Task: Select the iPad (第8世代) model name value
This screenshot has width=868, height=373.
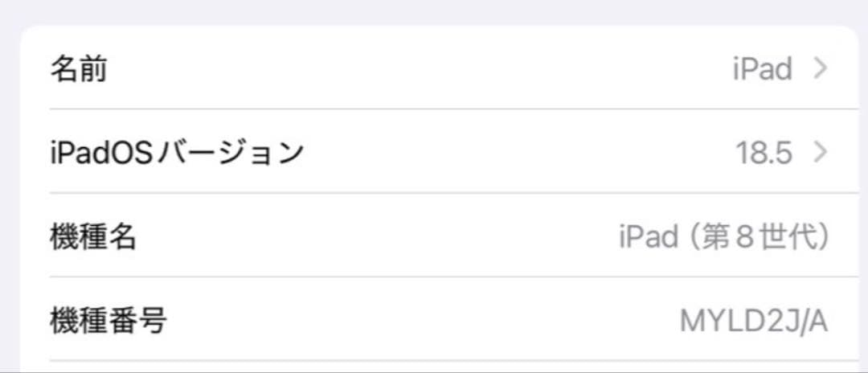Action: point(723,236)
